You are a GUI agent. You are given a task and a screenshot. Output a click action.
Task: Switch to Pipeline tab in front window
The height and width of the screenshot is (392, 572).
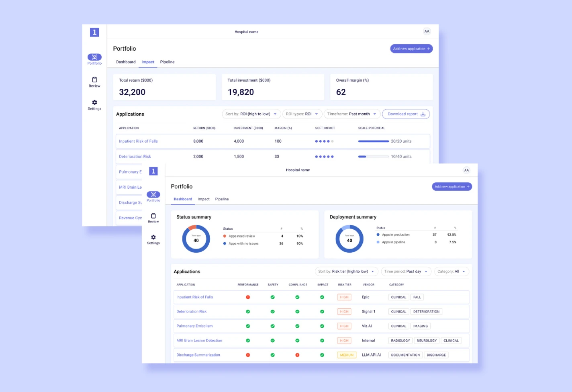[x=222, y=199]
